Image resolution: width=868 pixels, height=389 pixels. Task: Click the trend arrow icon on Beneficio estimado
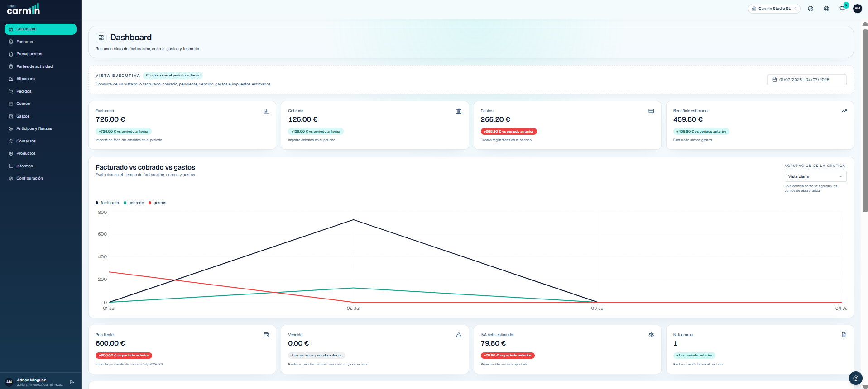coord(844,111)
